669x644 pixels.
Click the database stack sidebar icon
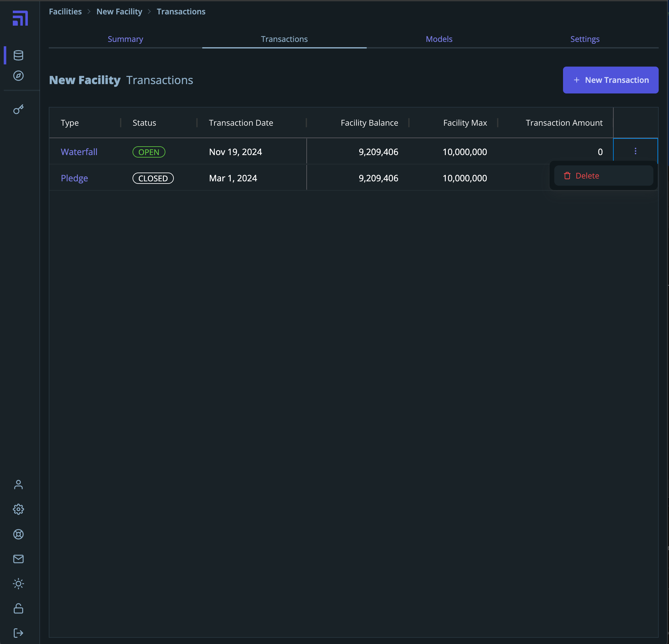[18, 55]
